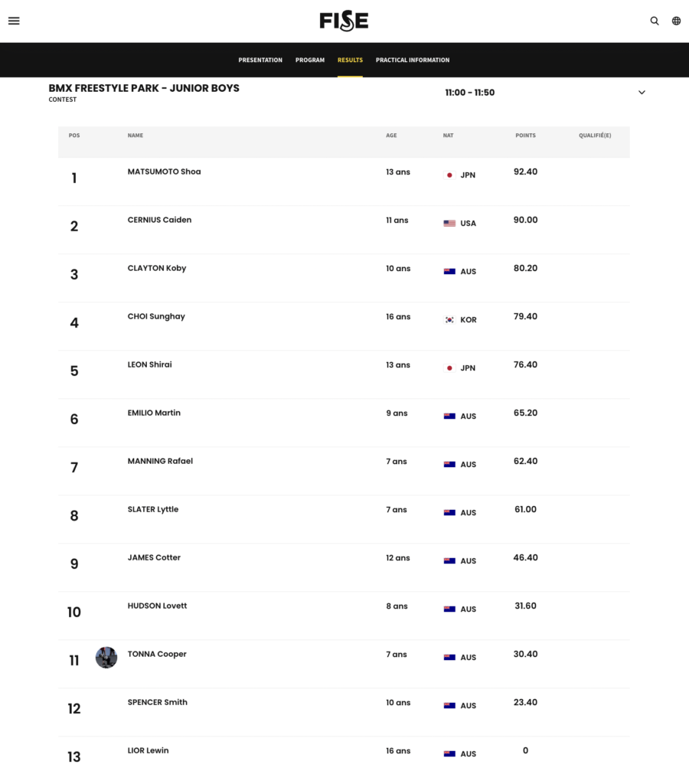Toggle BMX Freestyle Park Junior Boys header
Screen dimensions: 689x784
coord(144,88)
